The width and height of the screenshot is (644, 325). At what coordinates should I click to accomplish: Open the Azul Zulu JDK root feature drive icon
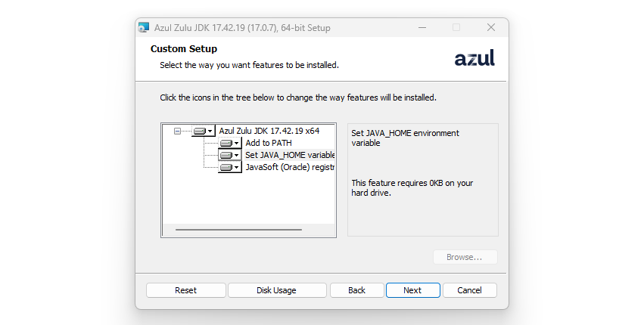pos(204,132)
